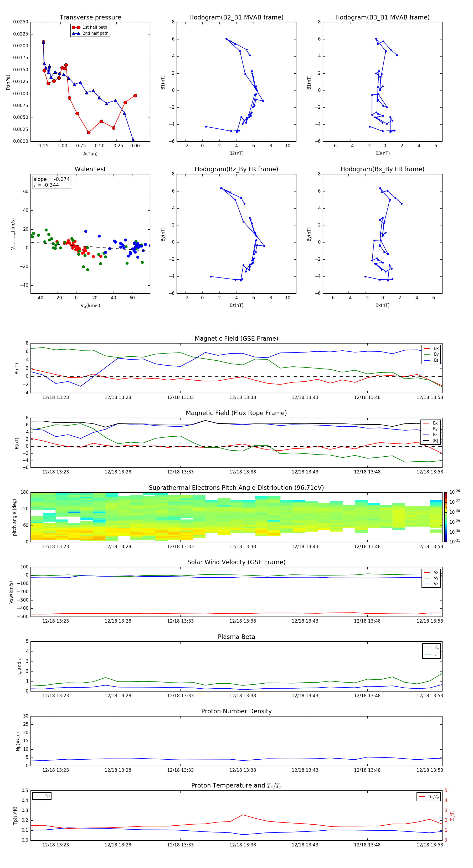Click the 'Transverse pressure' plot title

[90, 17]
